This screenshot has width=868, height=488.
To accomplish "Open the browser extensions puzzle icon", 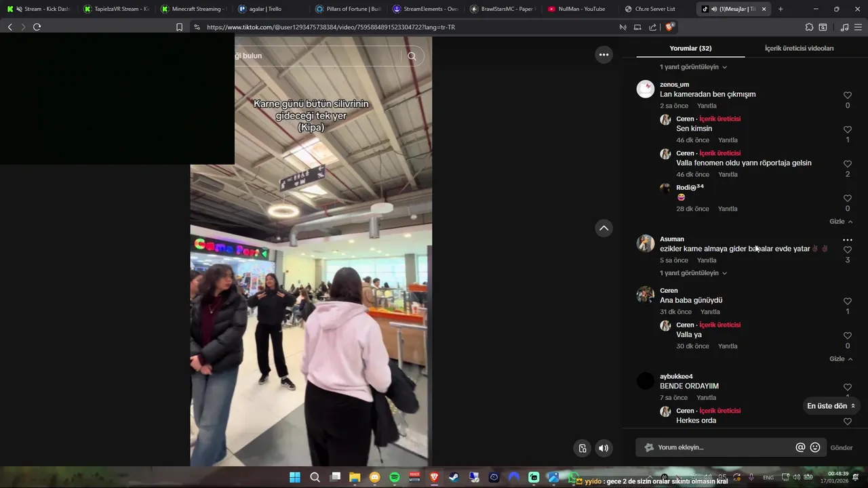I will pos(809,27).
